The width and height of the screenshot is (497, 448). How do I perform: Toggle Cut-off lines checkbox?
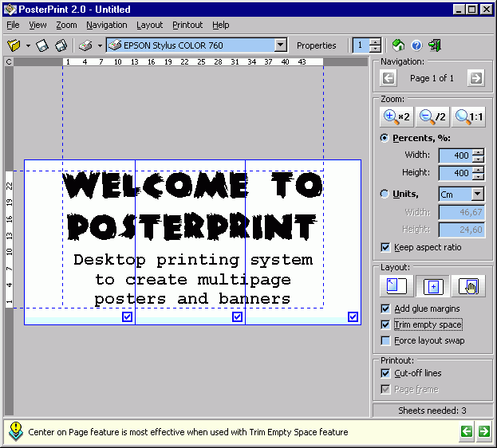point(385,373)
